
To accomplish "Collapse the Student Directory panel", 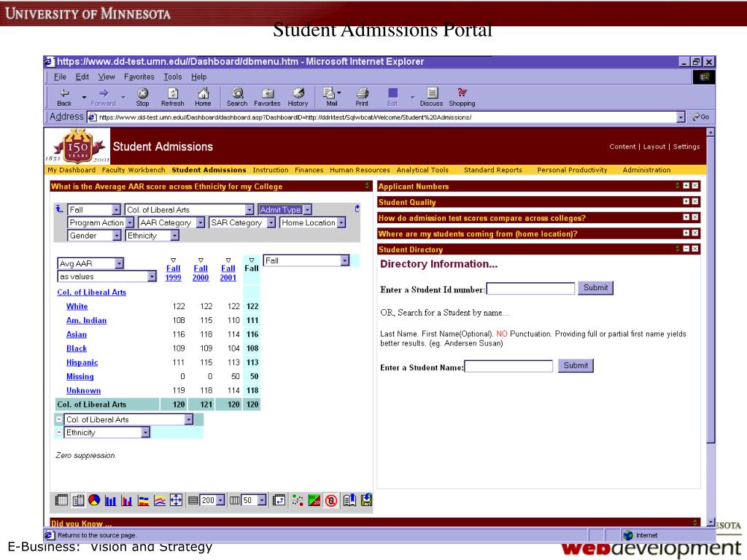I will pyautogui.click(x=686, y=249).
